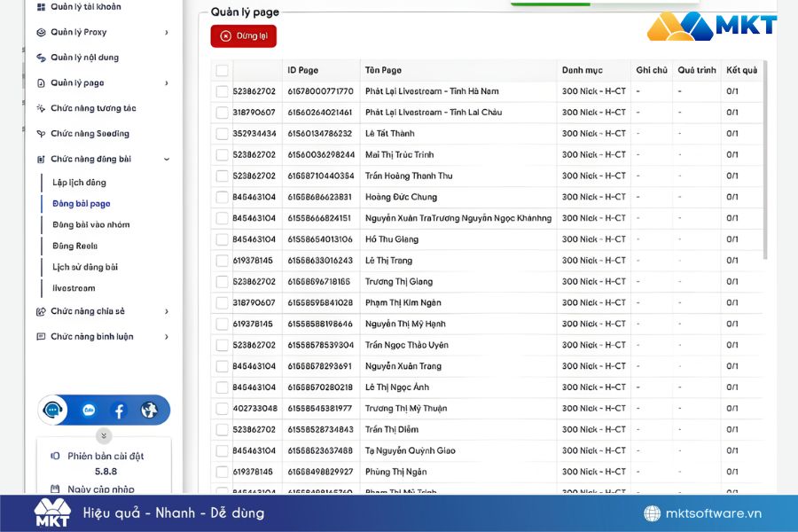The image size is (798, 532).
Task: Select Lịch sử đăng bài in sidebar
Action: coord(85,267)
